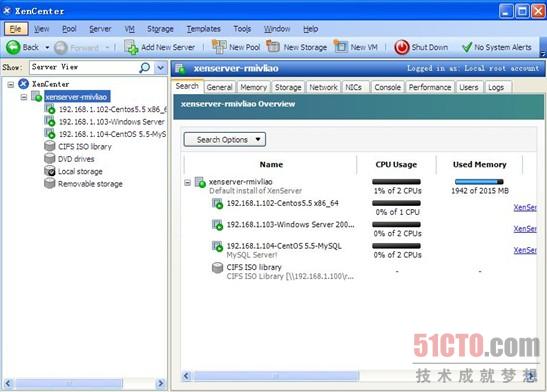Collapse xenserver-rmivliao node in left tree
547x392 pixels.
tap(23, 97)
